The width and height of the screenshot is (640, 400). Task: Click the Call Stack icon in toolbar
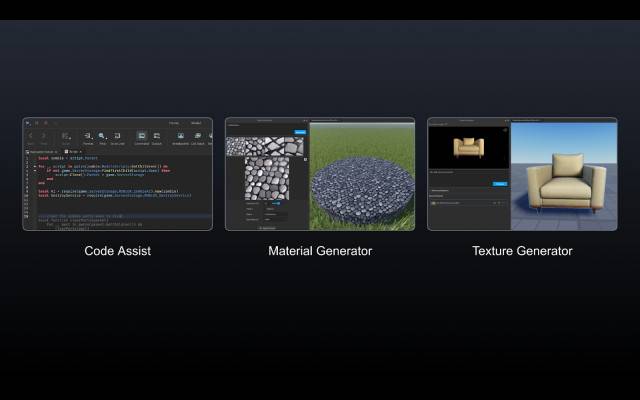point(196,136)
